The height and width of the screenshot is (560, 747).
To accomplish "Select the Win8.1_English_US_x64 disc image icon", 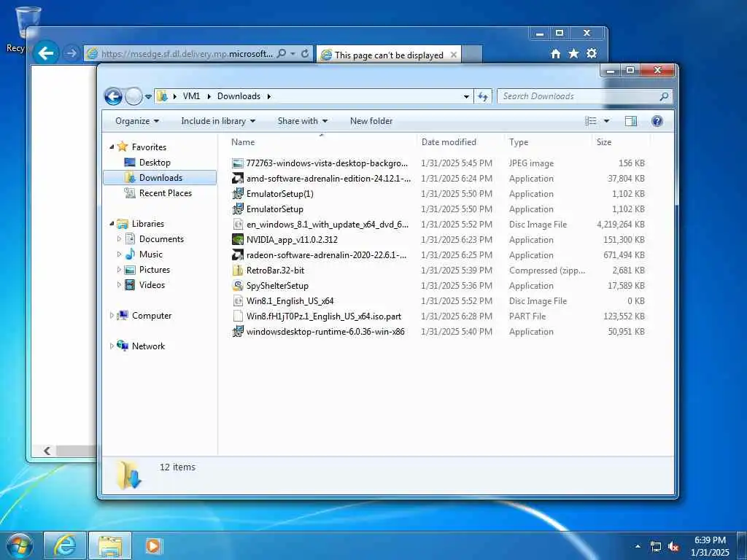I will point(237,301).
